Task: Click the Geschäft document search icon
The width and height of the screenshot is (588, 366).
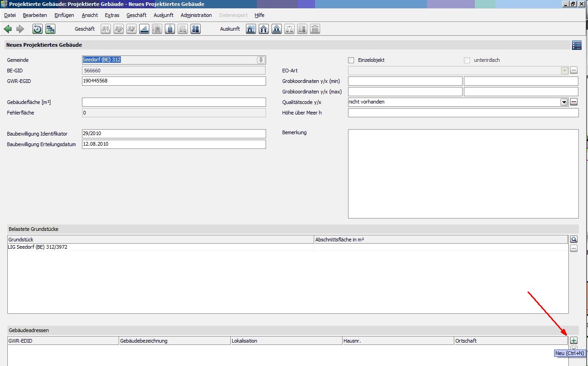Action: coord(183,29)
